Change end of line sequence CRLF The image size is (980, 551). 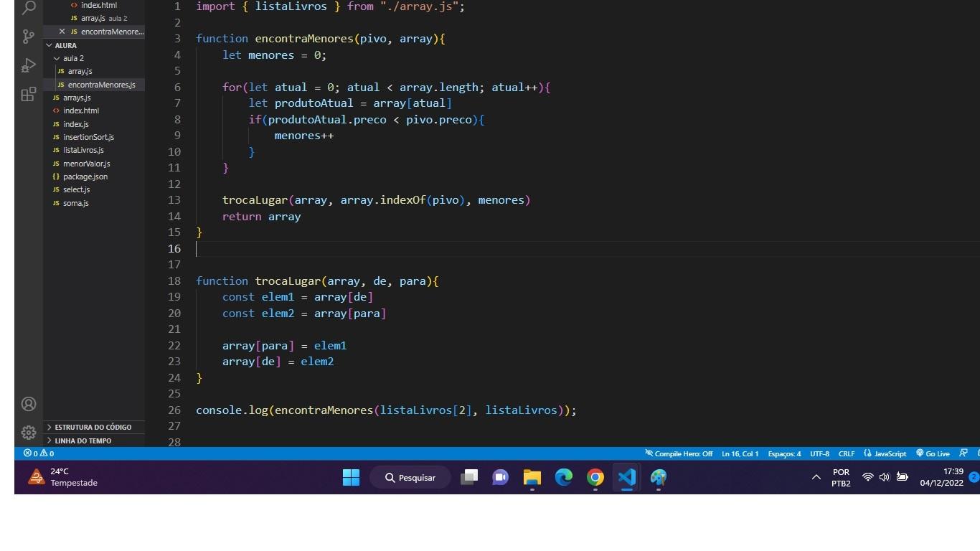coord(847,453)
